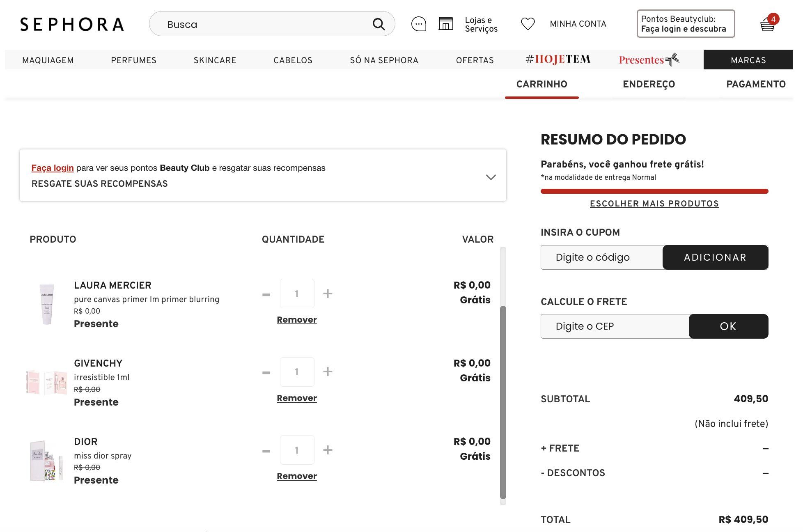Image resolution: width=803 pixels, height=532 pixels.
Task: Click the 'irresistible 1ml' description
Action: 101,377
